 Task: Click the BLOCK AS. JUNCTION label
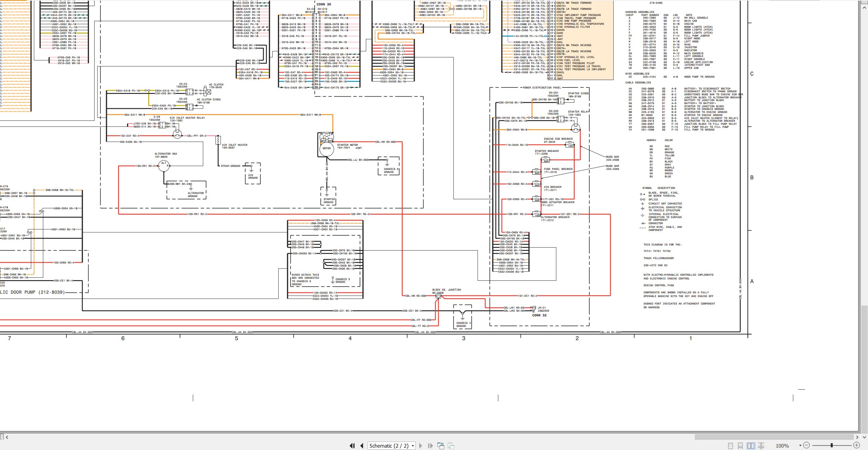pos(447,290)
